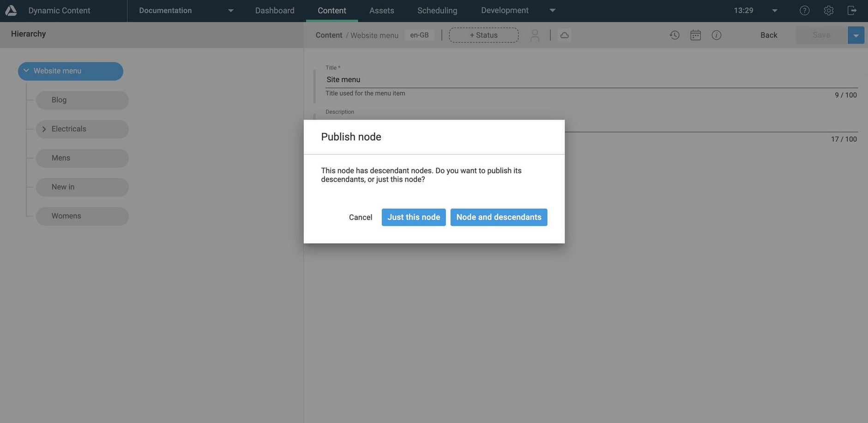Publish with the Node and descendants button
868x423 pixels.
[x=499, y=217]
